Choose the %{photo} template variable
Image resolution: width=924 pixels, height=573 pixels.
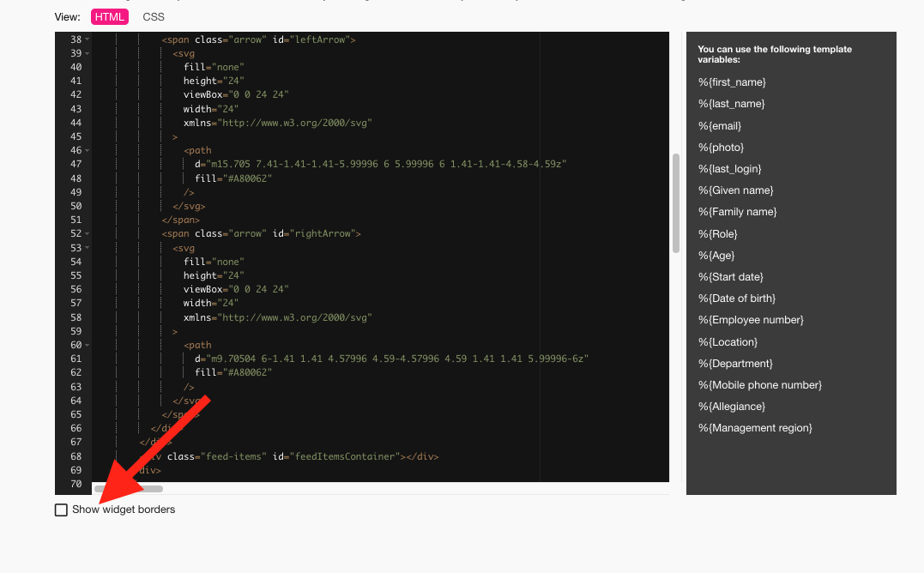pos(721,148)
